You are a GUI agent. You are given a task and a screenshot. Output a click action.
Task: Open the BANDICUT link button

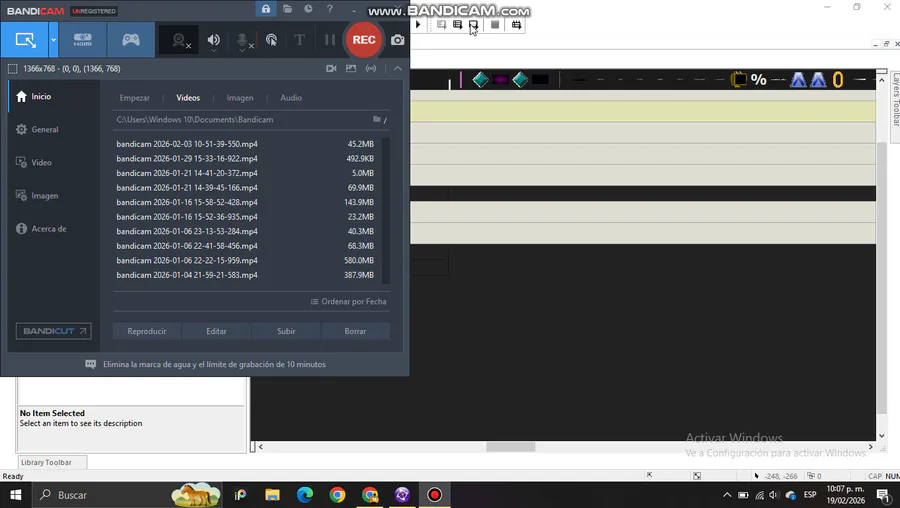point(53,331)
